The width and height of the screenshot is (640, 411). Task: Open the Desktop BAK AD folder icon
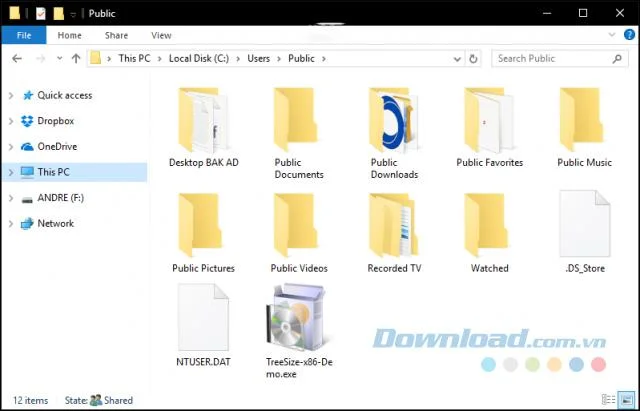point(203,120)
